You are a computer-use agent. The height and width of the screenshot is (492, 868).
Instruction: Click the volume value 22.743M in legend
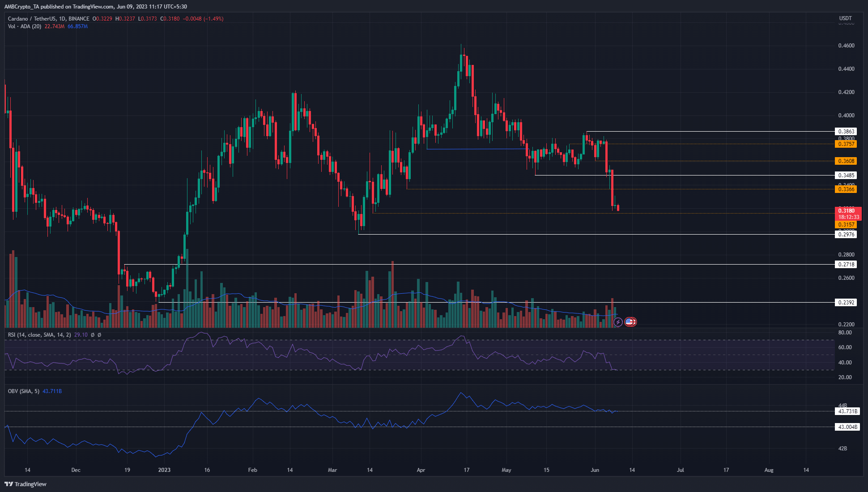[x=55, y=26]
